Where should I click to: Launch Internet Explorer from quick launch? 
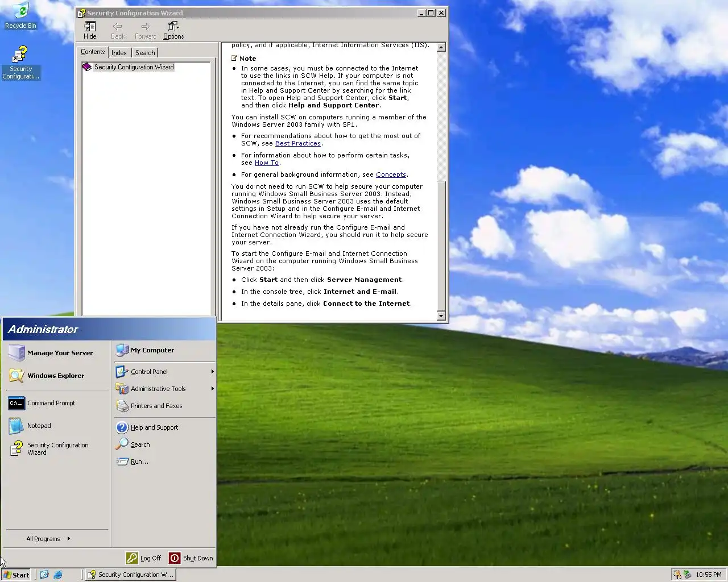click(58, 575)
